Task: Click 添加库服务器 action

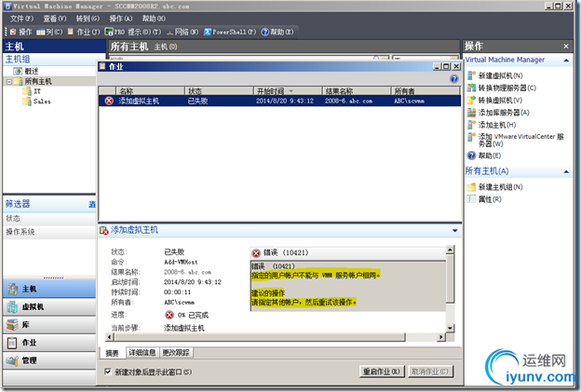Action: (498, 113)
